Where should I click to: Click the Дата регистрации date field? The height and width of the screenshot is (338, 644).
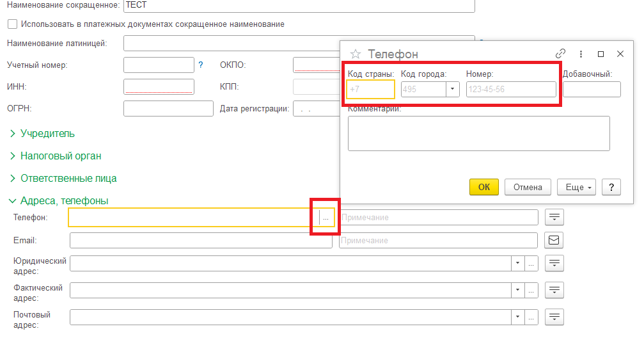(317, 109)
